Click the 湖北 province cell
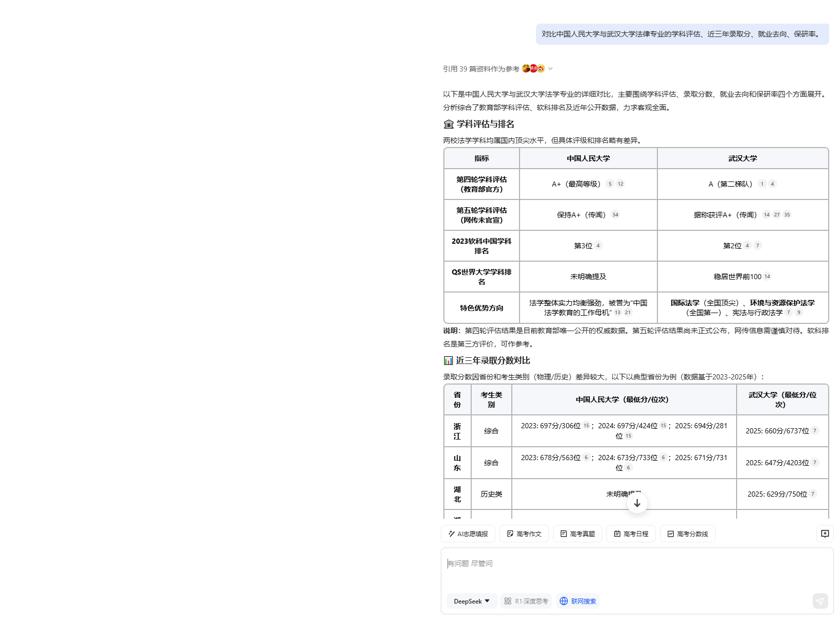The height and width of the screenshot is (620, 840). click(x=457, y=494)
